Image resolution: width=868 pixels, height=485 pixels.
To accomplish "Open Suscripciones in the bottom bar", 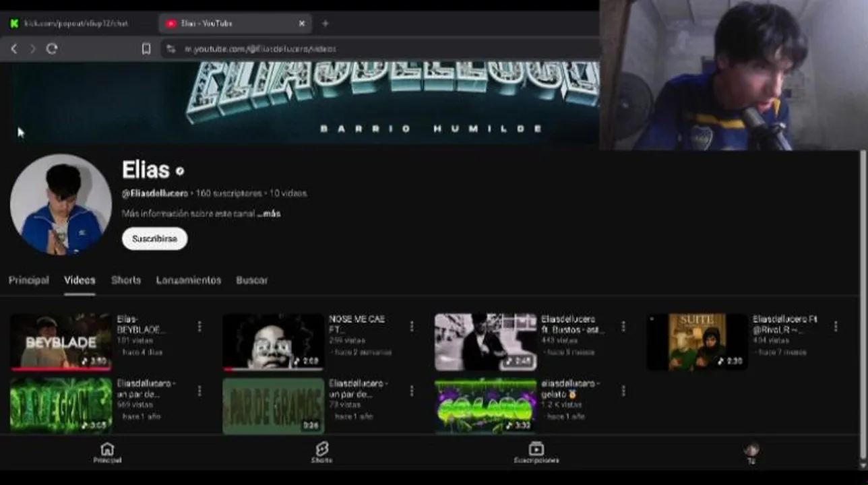I will 536,453.
